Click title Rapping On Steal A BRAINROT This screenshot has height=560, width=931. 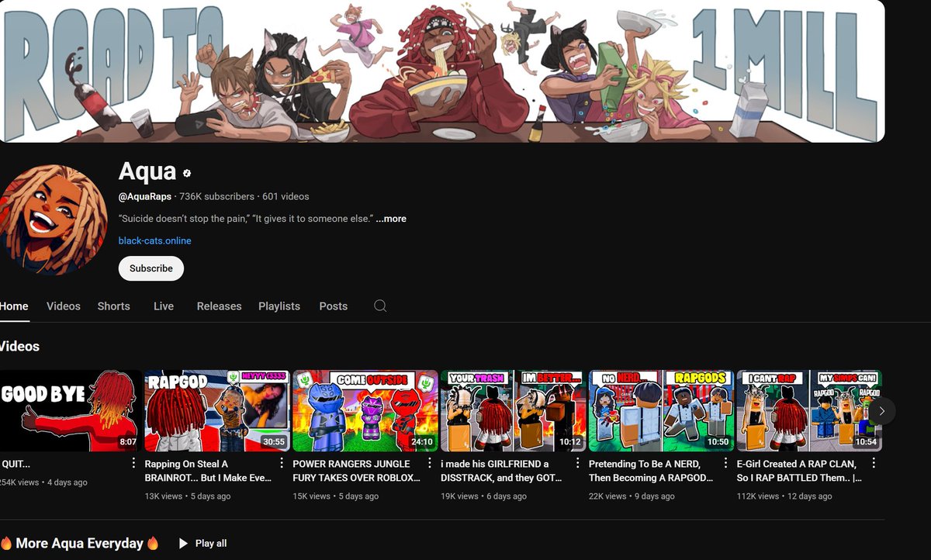point(208,471)
